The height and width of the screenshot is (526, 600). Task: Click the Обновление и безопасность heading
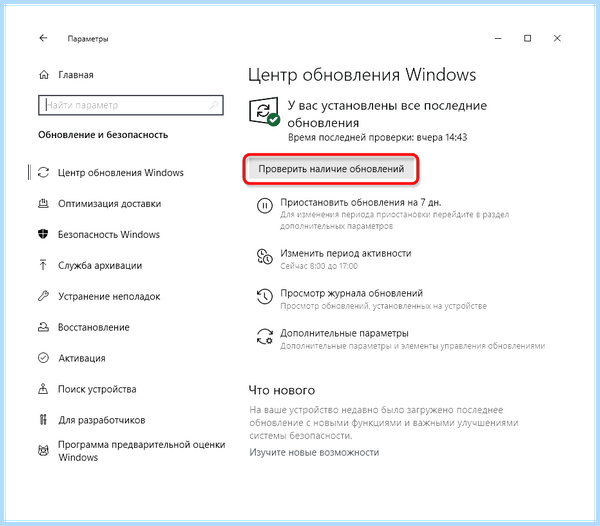pyautogui.click(x=103, y=135)
